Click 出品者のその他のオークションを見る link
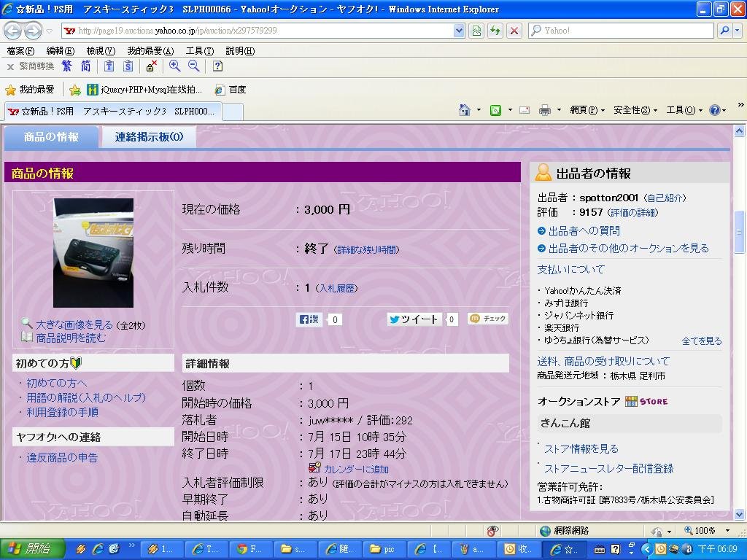This screenshot has height=560, width=747. [x=628, y=249]
